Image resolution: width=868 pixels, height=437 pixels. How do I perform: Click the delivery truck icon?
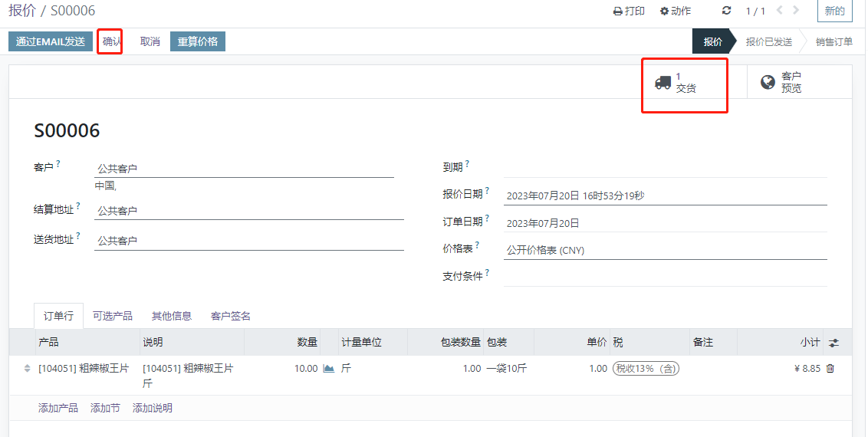tap(663, 83)
